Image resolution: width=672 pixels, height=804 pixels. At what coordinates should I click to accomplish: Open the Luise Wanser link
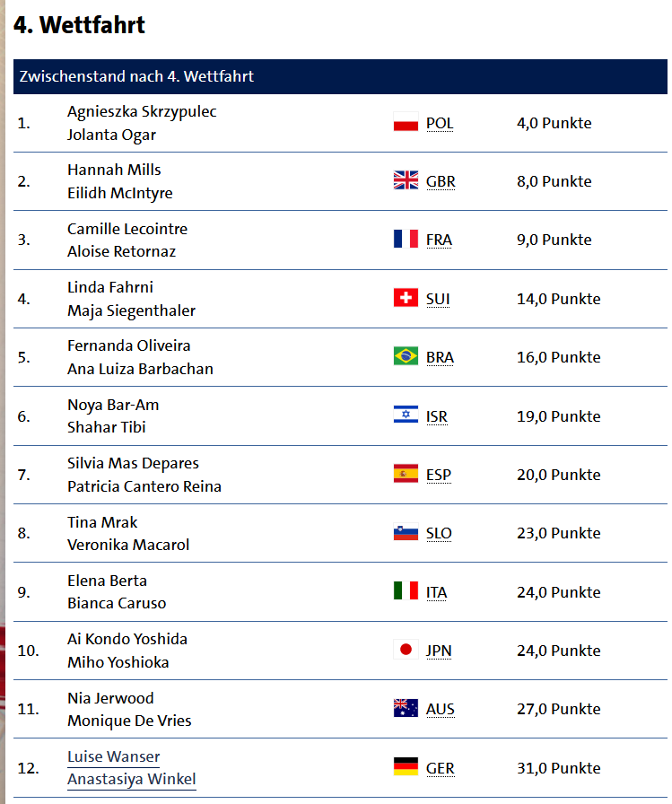(x=113, y=756)
